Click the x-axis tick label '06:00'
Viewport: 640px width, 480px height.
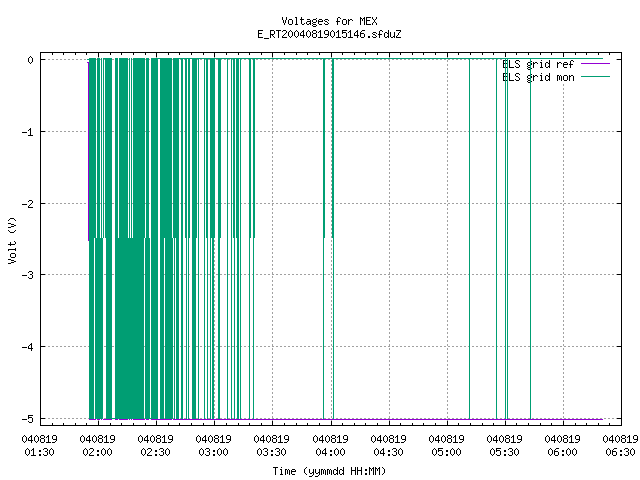point(562,452)
